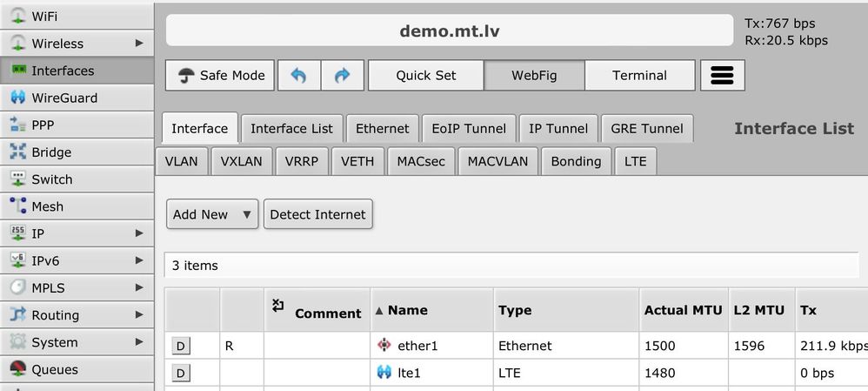The height and width of the screenshot is (391, 868).
Task: Toggle the D button for ether1
Action: 180,346
